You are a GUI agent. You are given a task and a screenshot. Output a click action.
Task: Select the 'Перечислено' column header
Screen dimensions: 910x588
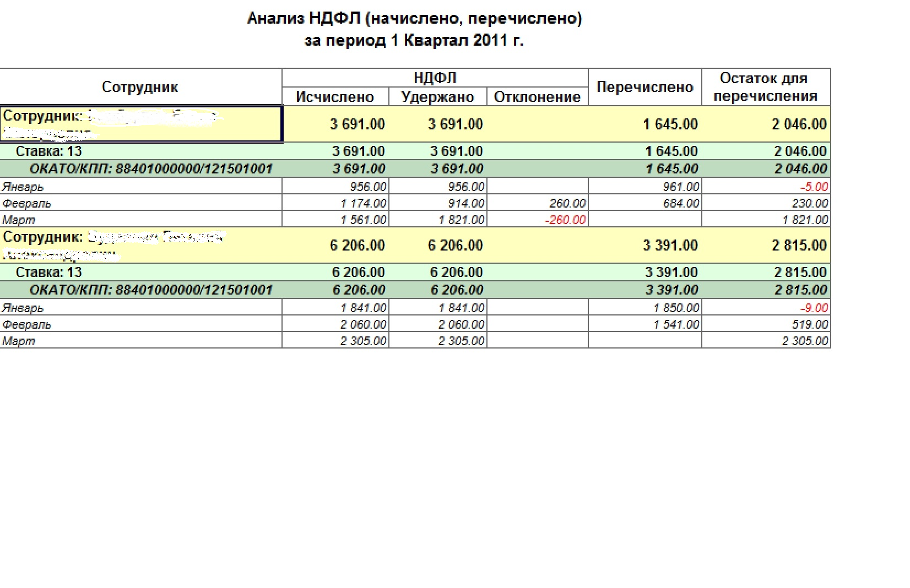click(644, 87)
